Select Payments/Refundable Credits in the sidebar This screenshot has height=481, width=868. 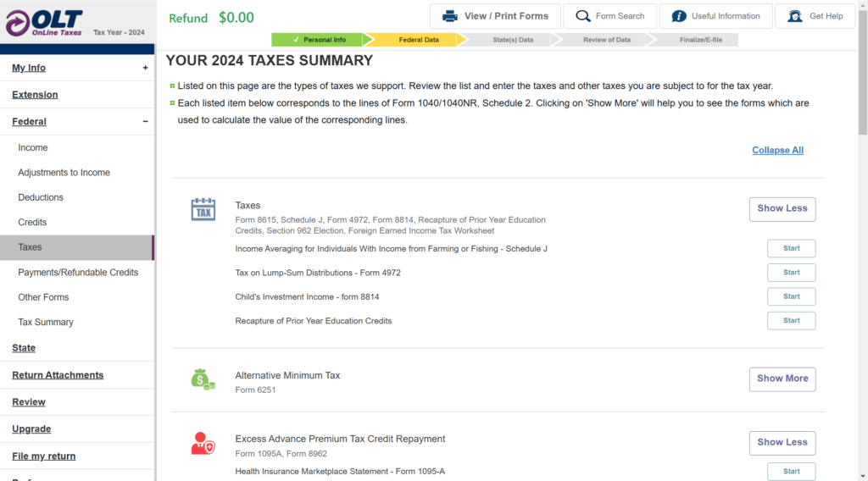pos(78,272)
